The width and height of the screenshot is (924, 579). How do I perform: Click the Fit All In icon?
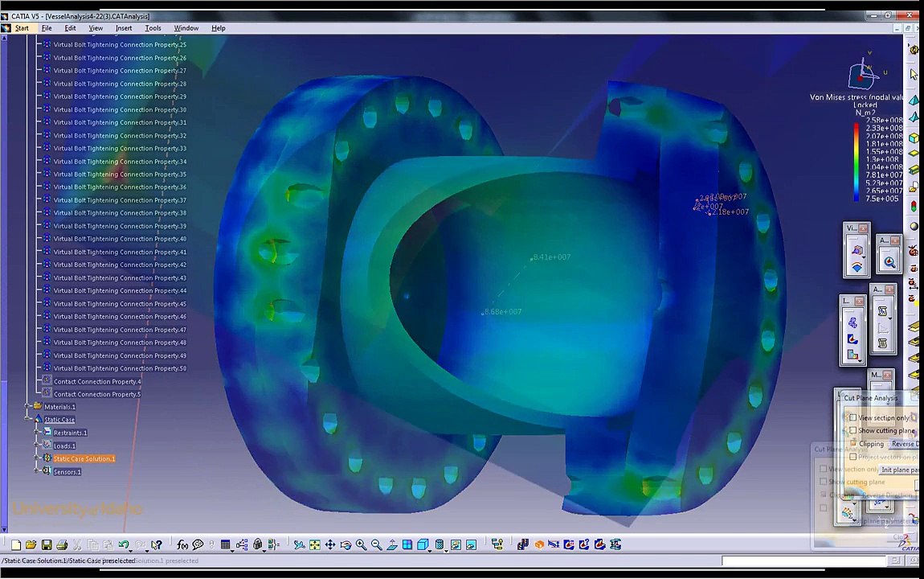coord(315,544)
